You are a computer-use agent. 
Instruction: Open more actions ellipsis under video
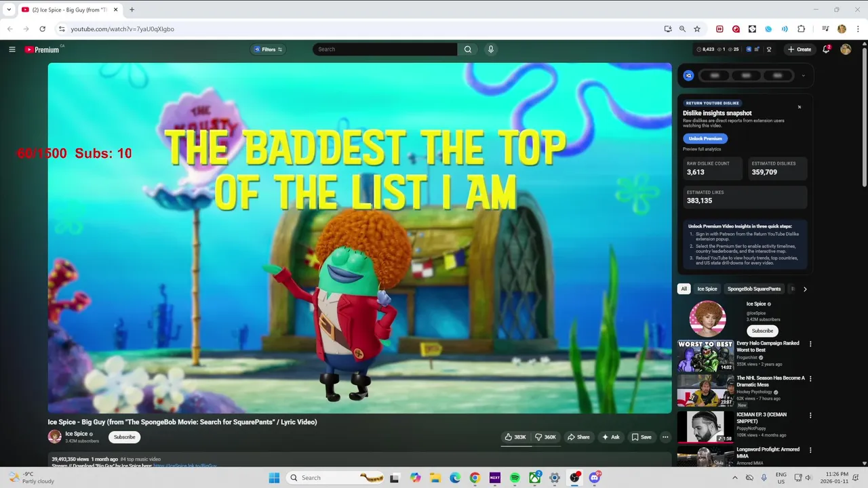tap(665, 437)
